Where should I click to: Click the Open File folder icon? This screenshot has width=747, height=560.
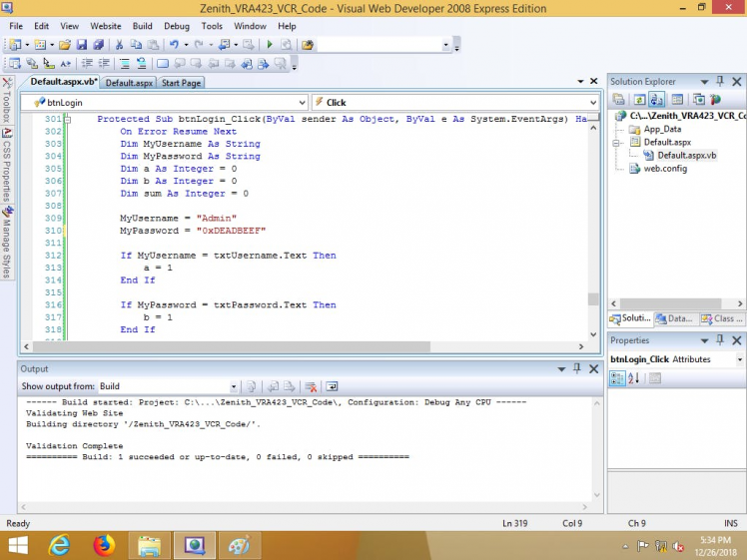coord(65,45)
